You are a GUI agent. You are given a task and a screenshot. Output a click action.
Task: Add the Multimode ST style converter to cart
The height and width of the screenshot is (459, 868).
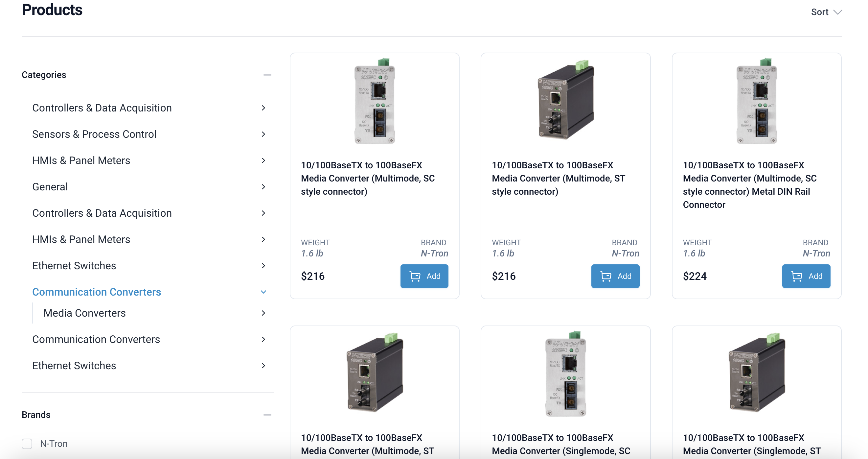615,276
